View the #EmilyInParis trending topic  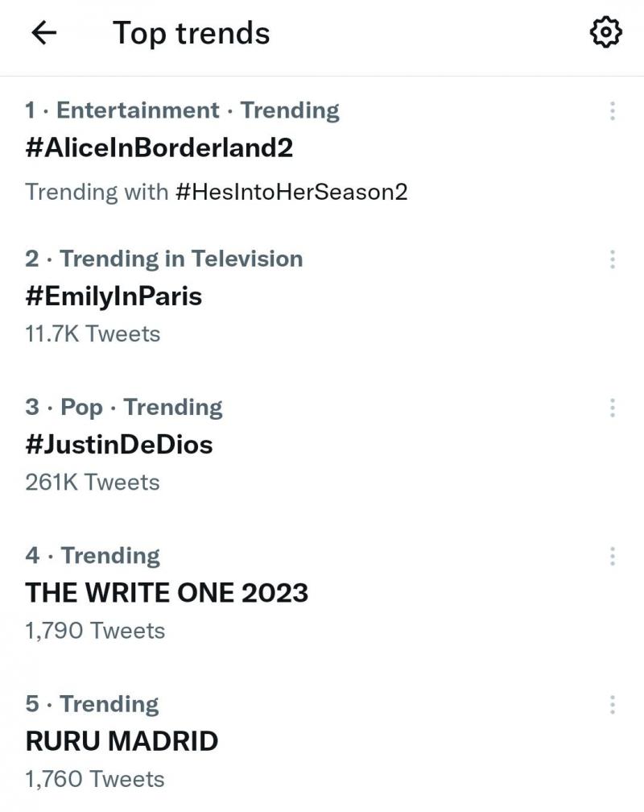pos(114,296)
